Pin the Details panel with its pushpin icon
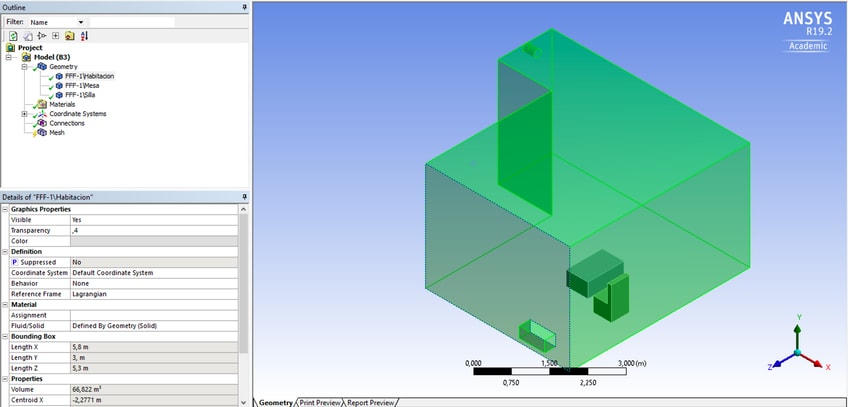The width and height of the screenshot is (848, 407). click(x=244, y=197)
